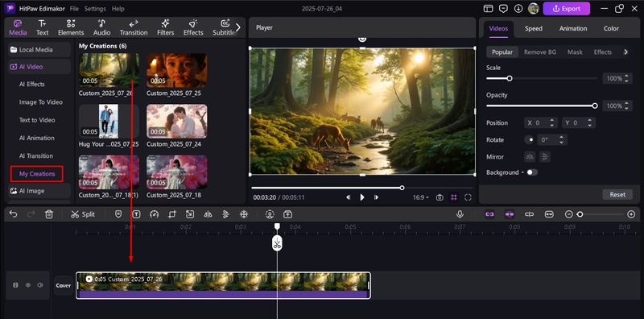Click the player progress bar handle
Viewport: 644px width, 319px height.
402,188
